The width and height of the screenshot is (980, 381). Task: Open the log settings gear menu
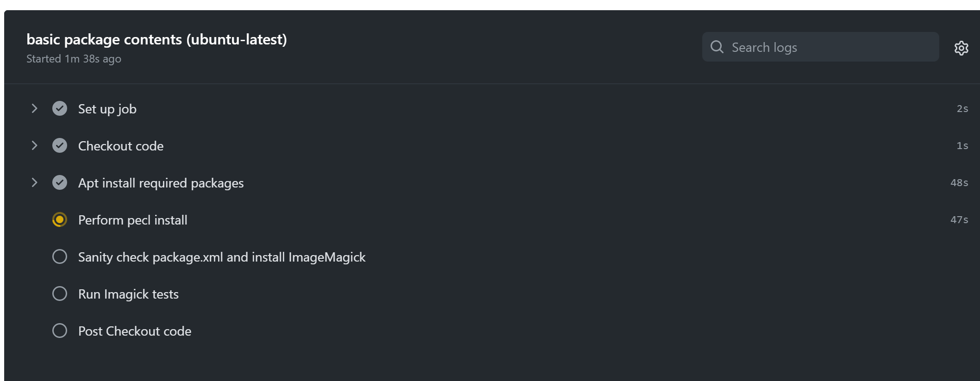tap(961, 48)
